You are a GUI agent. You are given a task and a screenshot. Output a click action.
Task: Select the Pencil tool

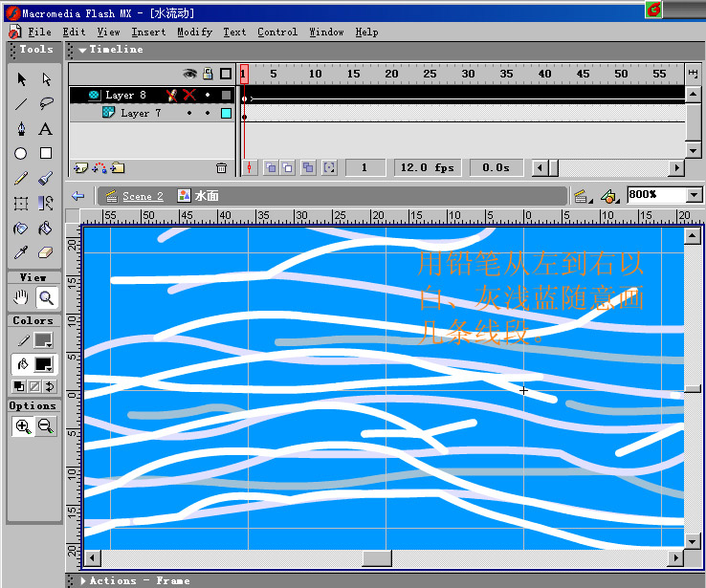coord(21,179)
